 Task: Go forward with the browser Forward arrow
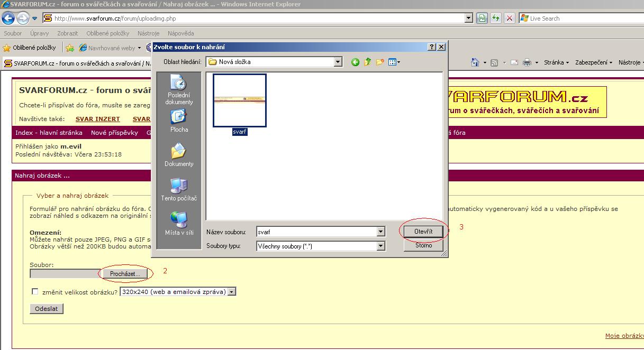pyautogui.click(x=23, y=19)
